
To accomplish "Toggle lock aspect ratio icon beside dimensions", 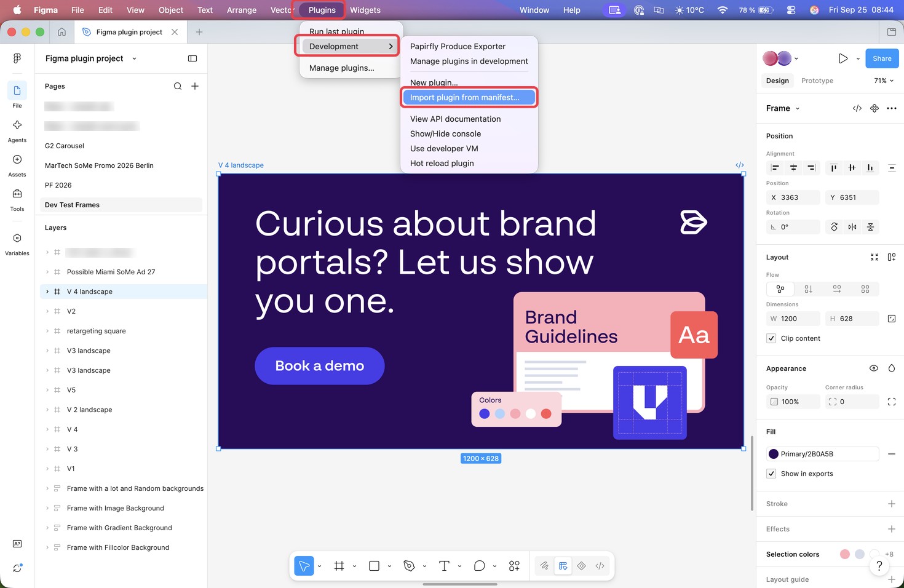I will pyautogui.click(x=892, y=319).
